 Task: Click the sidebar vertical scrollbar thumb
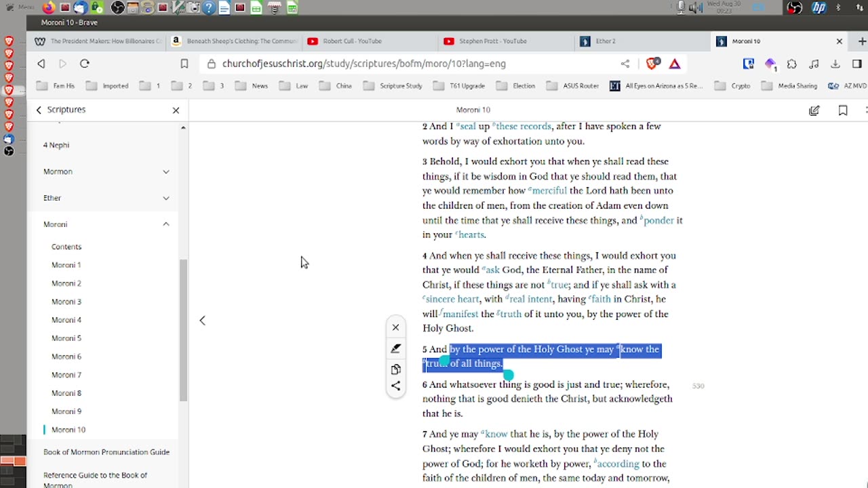coord(183,330)
